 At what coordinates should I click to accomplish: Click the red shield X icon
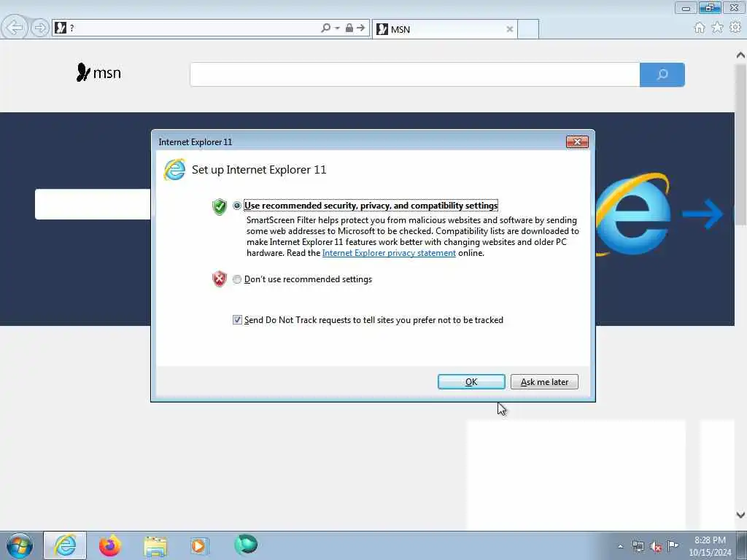point(219,279)
